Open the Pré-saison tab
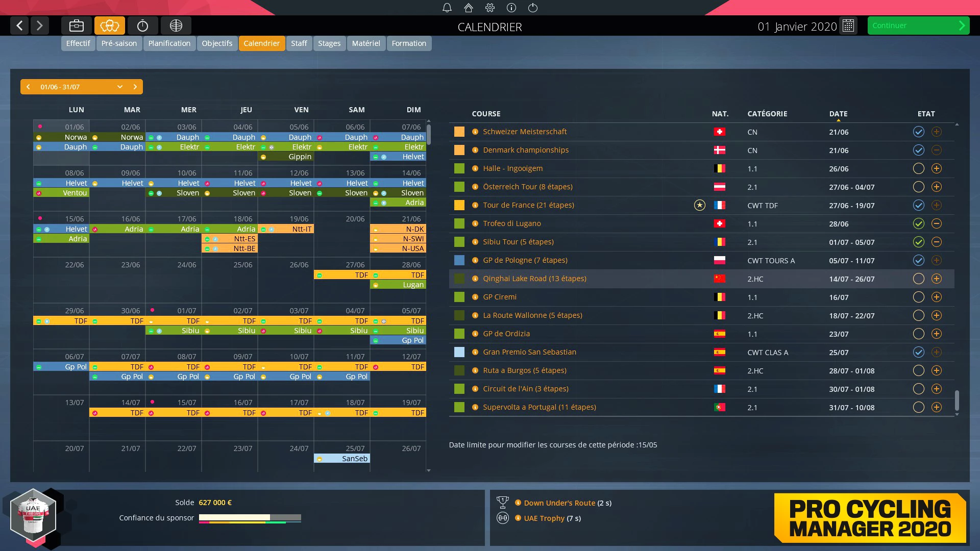This screenshot has height=551, width=980. click(x=119, y=43)
